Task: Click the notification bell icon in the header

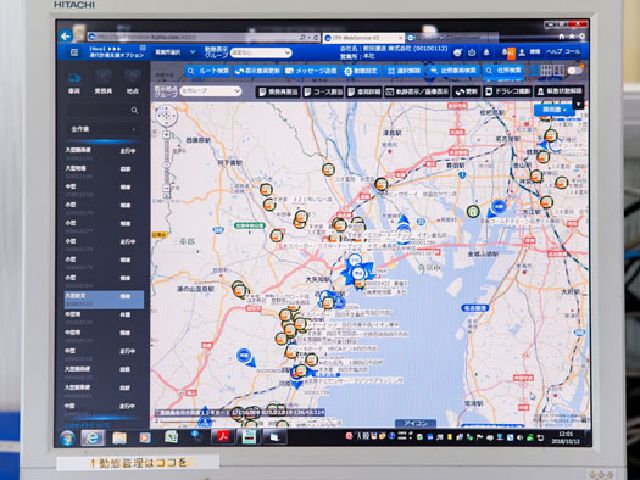Action: coord(487,53)
